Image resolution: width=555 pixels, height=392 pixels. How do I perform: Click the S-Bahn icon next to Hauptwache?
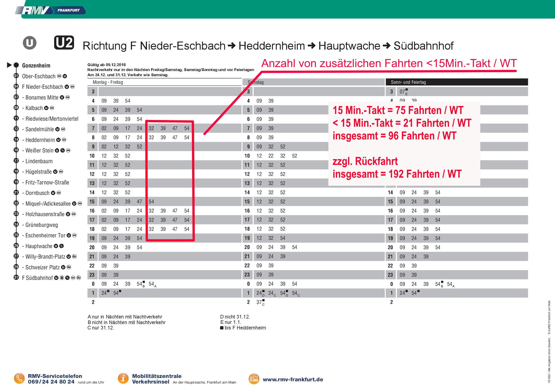coord(61,246)
